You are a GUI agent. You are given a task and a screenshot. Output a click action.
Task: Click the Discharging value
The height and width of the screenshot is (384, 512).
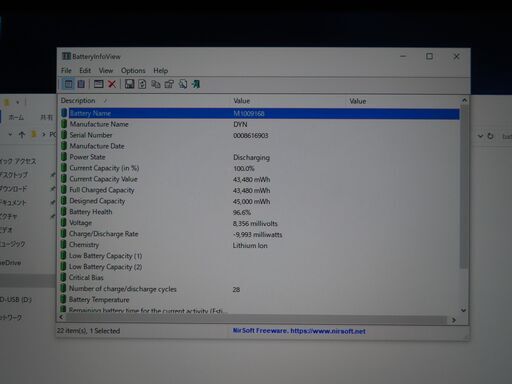click(251, 157)
